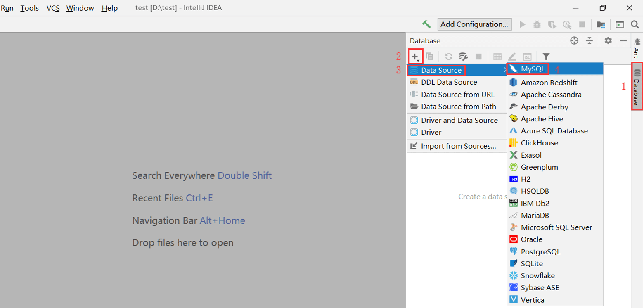Select IBM Db2 data source

pos(555,203)
